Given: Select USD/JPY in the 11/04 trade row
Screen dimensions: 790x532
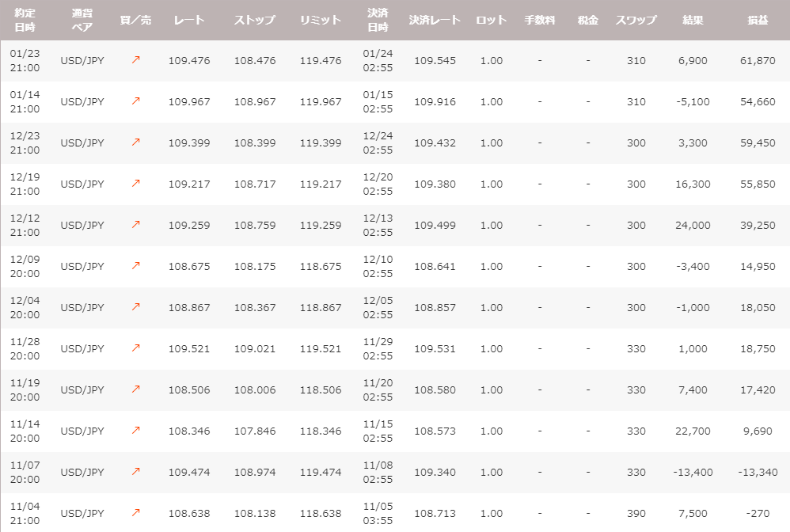Looking at the screenshot, I should pyautogui.click(x=82, y=513).
